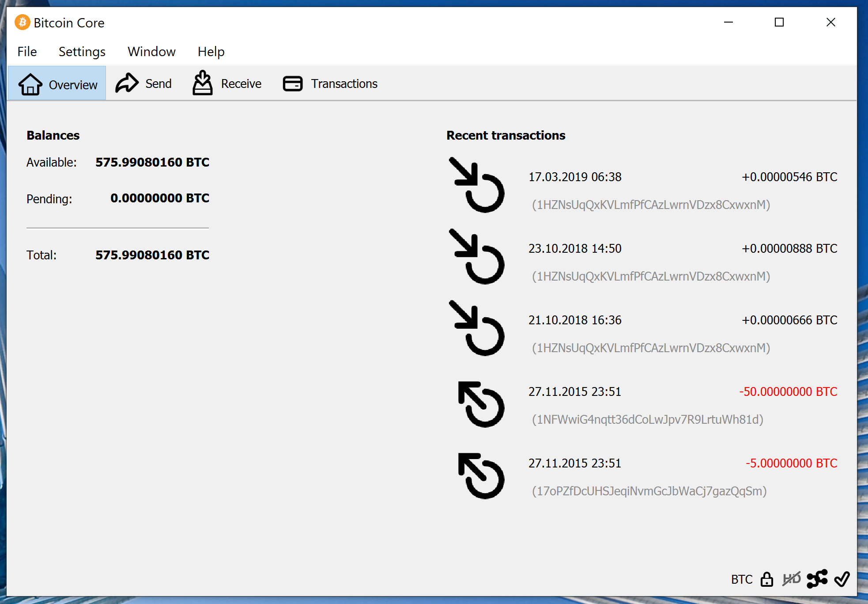The width and height of the screenshot is (868, 604).
Task: Switch to the Send tab
Action: click(144, 84)
